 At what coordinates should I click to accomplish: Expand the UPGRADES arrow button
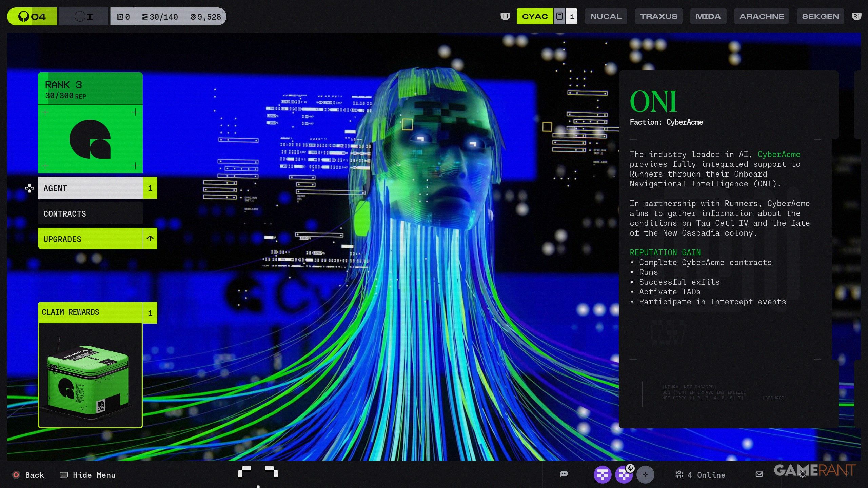(x=150, y=239)
